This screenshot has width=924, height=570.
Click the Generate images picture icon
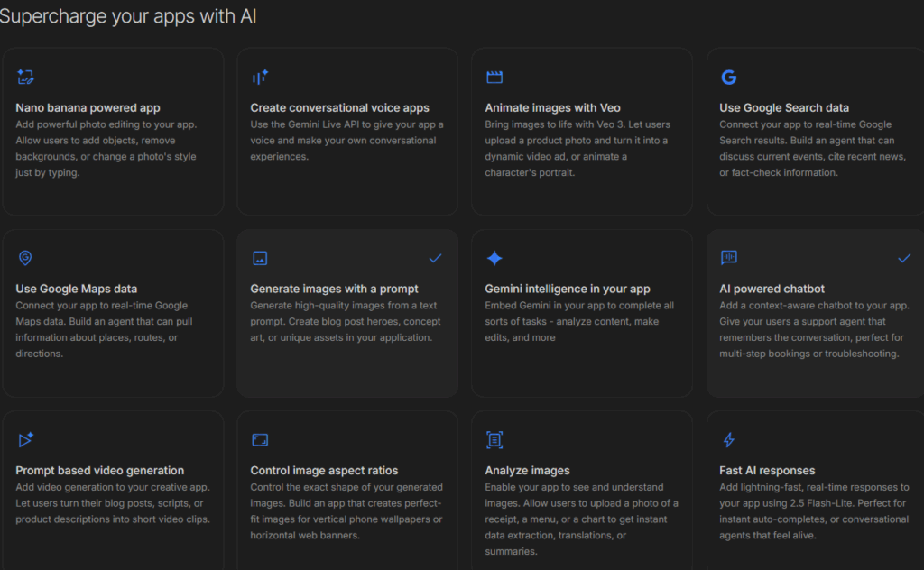coord(260,259)
